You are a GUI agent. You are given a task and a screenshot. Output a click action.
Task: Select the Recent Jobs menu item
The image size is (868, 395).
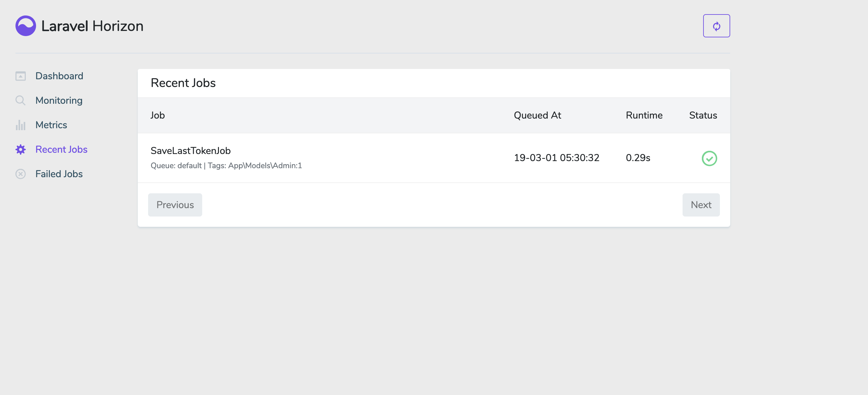61,149
